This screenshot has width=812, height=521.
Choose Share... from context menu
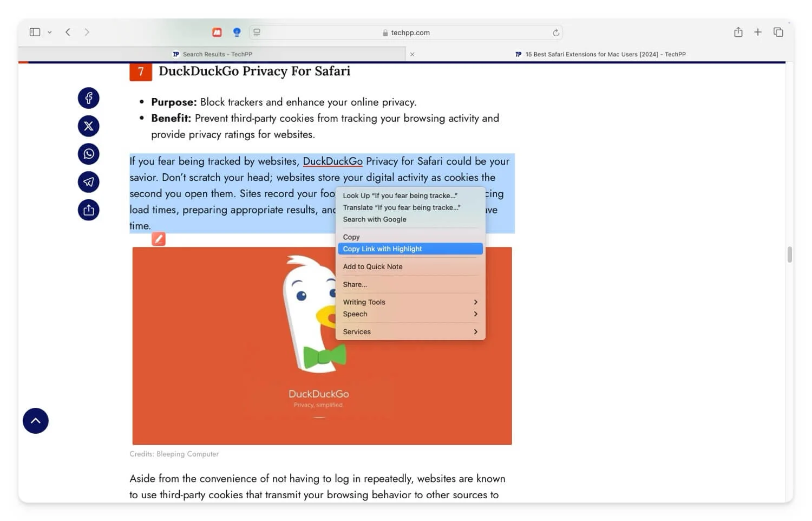coord(410,284)
